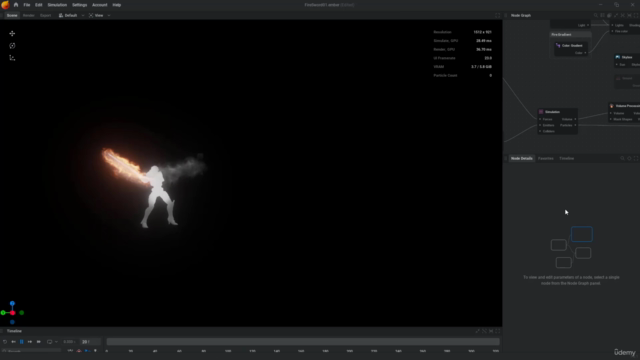This screenshot has width=640, height=360.
Task: Open the Edit menu
Action: 38,5
